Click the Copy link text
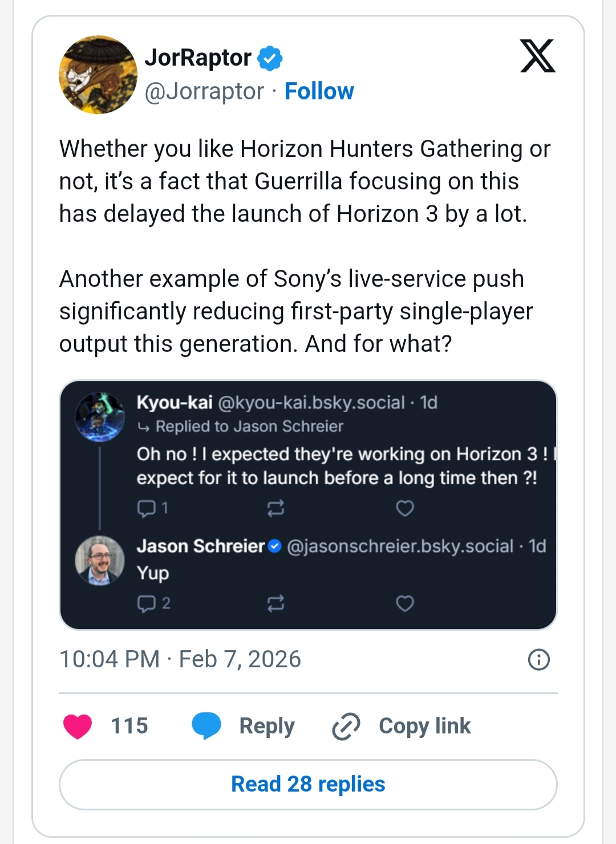The height and width of the screenshot is (844, 616). coord(425,726)
